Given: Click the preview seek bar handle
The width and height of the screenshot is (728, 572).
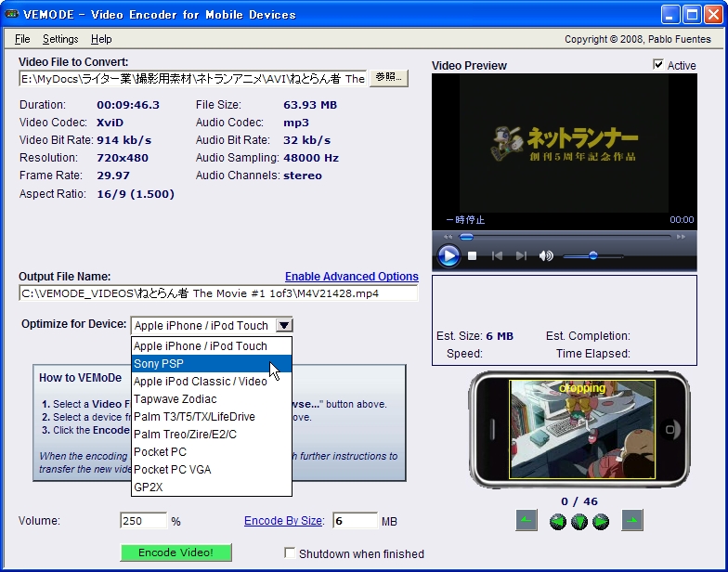Looking at the screenshot, I should 466,237.
